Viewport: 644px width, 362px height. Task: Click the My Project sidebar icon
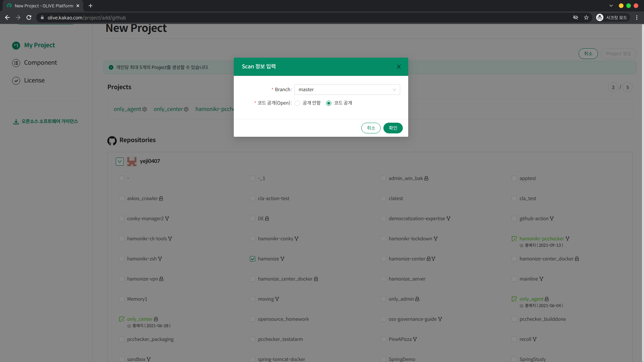coord(16,45)
